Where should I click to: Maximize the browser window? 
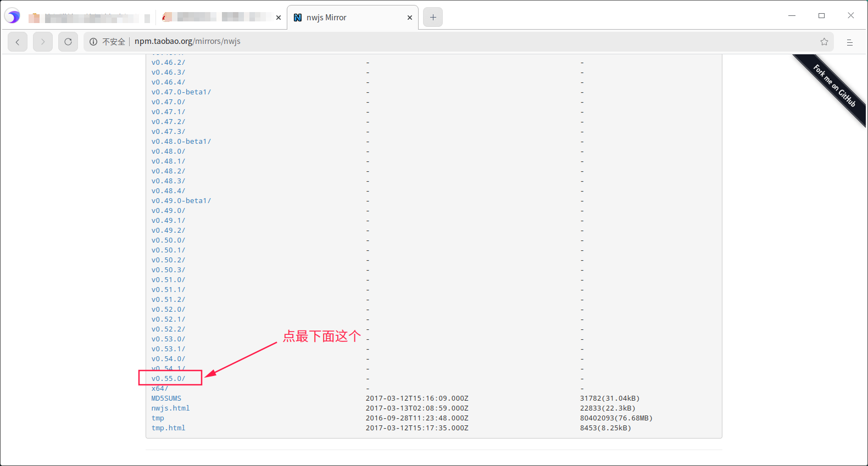[x=821, y=15]
